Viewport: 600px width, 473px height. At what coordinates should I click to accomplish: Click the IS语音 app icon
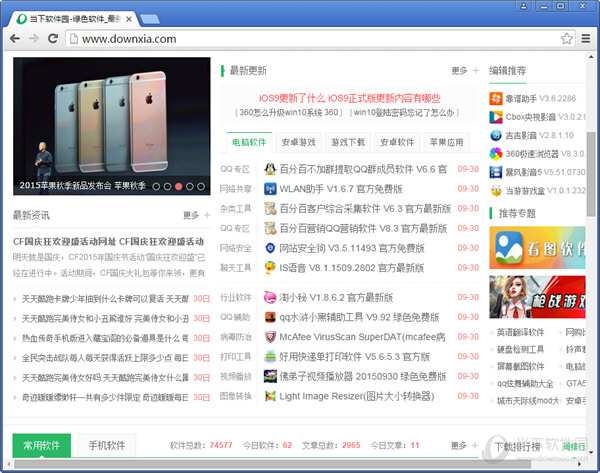[270, 268]
